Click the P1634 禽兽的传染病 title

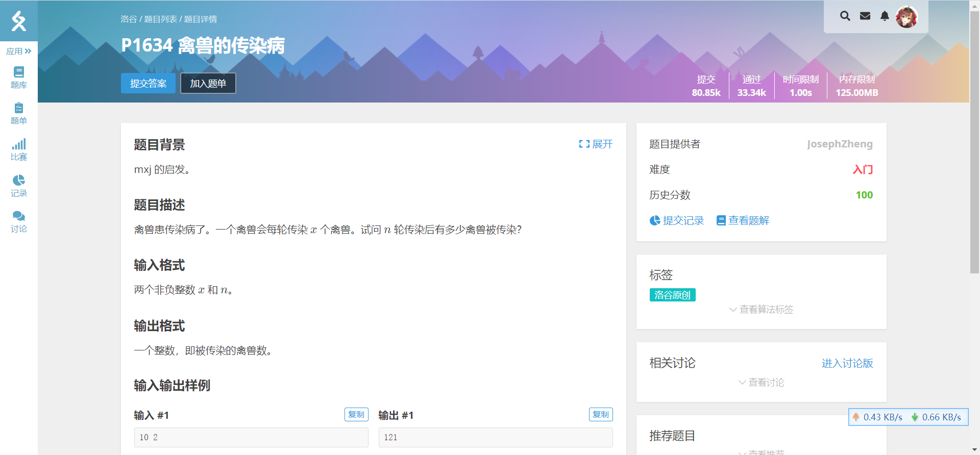(x=203, y=45)
